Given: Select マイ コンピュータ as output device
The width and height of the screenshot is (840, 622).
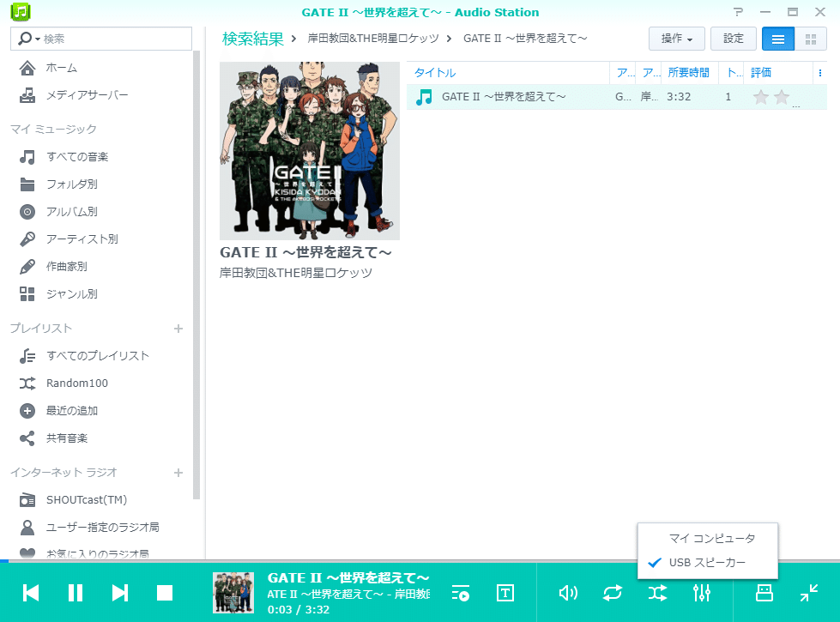Looking at the screenshot, I should click(708, 539).
